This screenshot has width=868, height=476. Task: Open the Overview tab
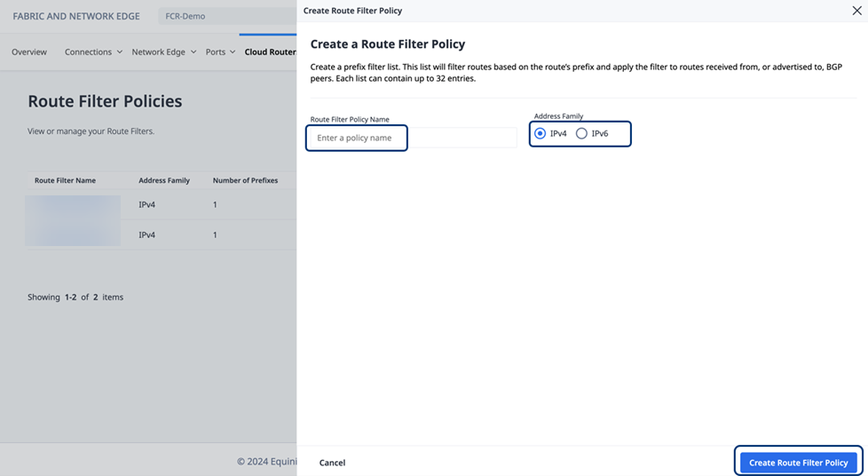29,52
